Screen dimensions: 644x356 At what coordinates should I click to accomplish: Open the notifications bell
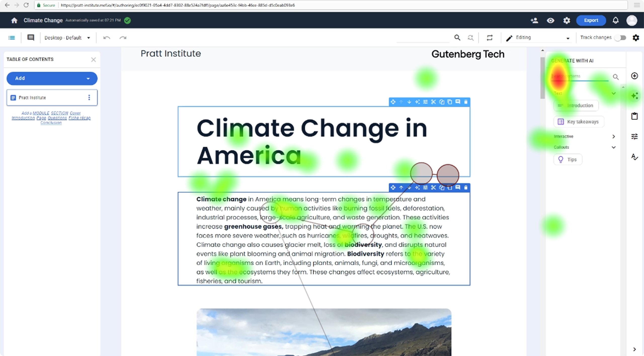click(616, 20)
